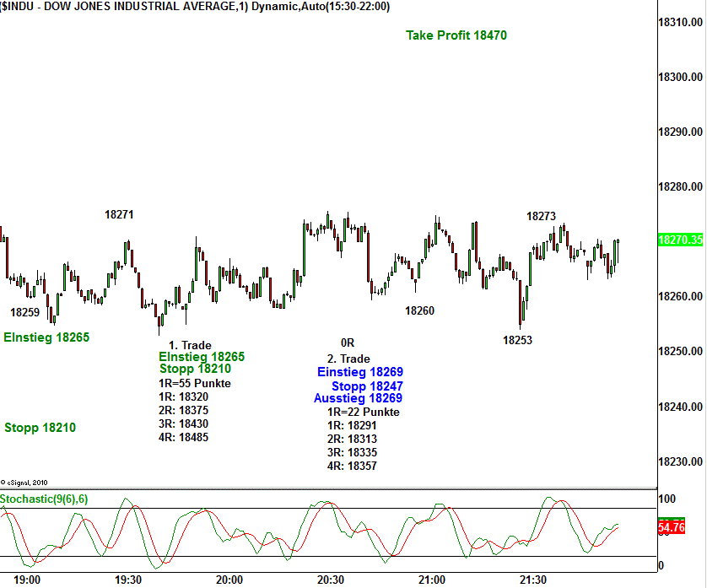Screen dimensions: 707x588
Task: Click the 18300.00 price axis label
Action: point(680,78)
